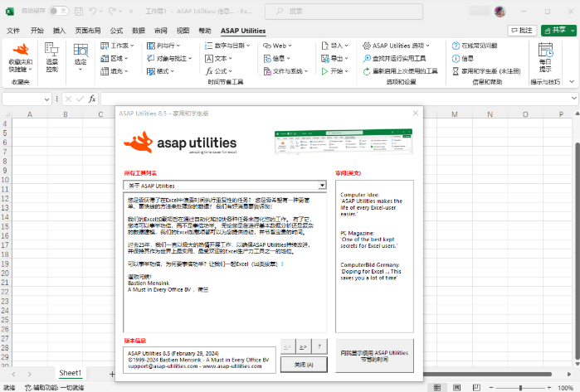Image resolution: width=580 pixels, height=392 pixels.
Task: Open the Information tools menu
Action: pyautogui.click(x=277, y=58)
